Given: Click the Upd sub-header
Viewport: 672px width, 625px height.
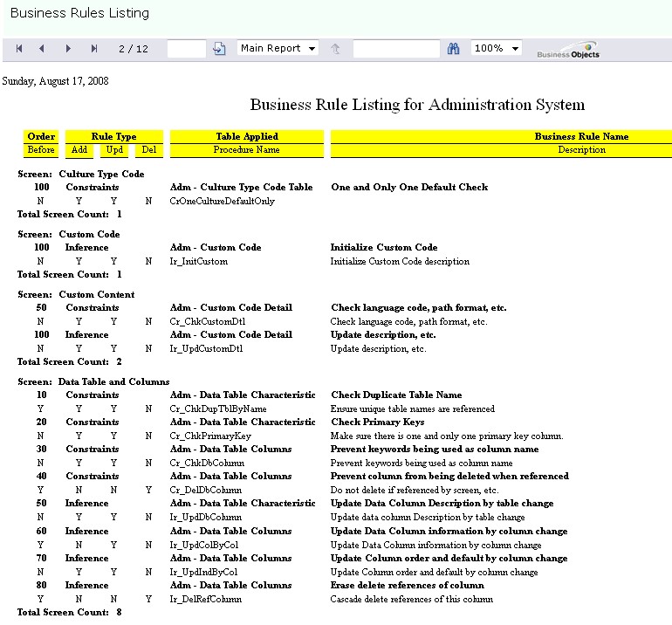Looking at the screenshot, I should click(114, 150).
